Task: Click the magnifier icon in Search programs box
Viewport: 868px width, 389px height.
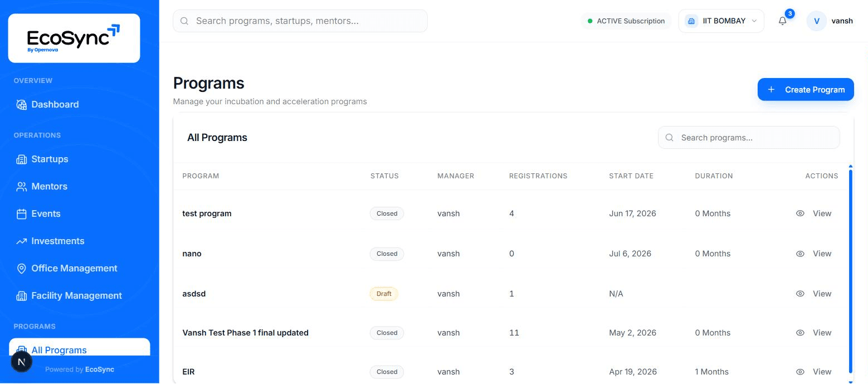Action: 670,138
